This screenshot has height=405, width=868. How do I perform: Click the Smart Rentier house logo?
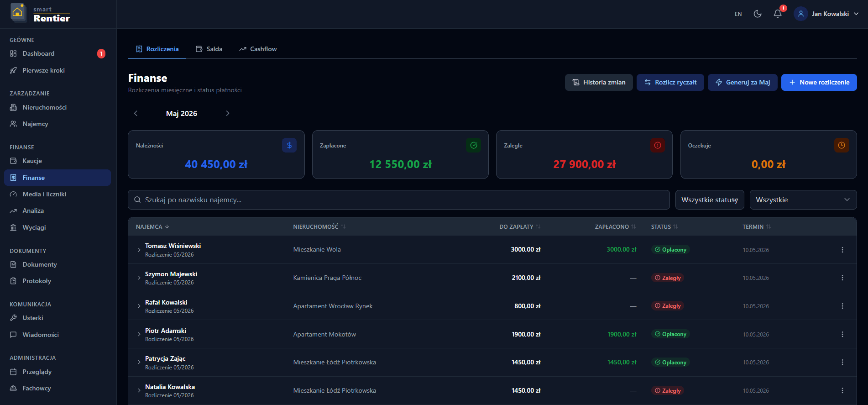[x=18, y=13]
